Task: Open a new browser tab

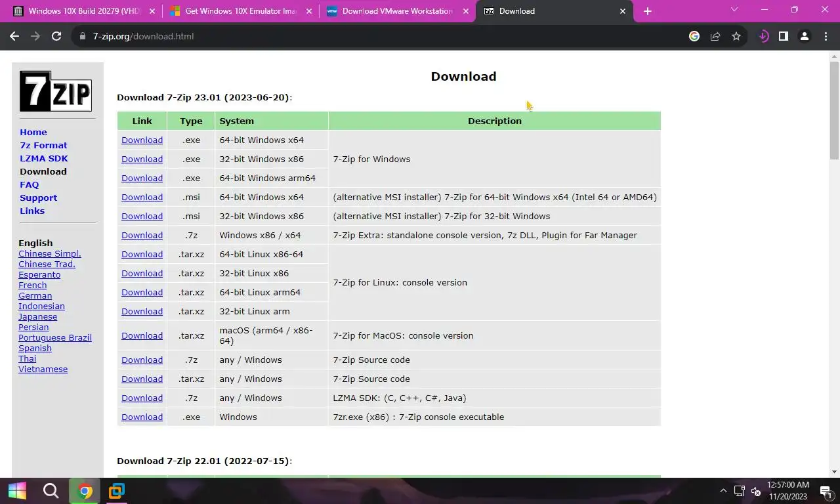Action: click(x=648, y=11)
